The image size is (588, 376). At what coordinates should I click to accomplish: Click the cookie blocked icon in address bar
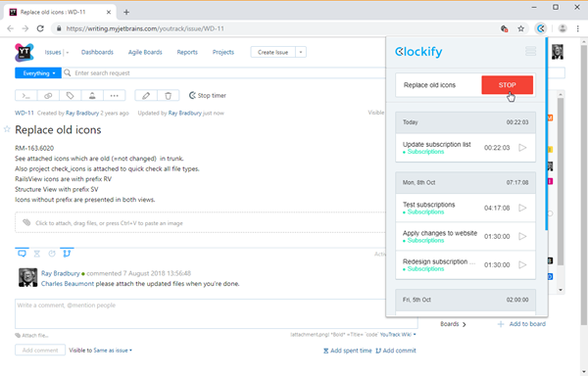click(x=505, y=28)
